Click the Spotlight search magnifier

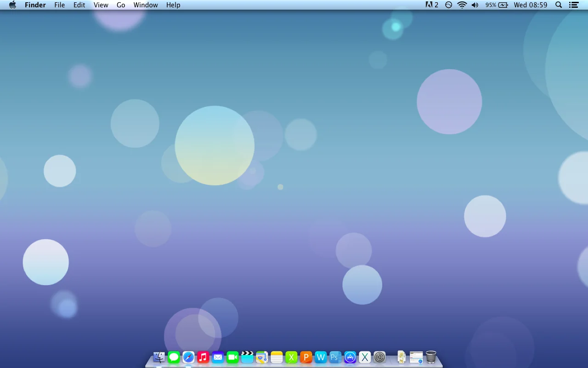click(x=559, y=5)
